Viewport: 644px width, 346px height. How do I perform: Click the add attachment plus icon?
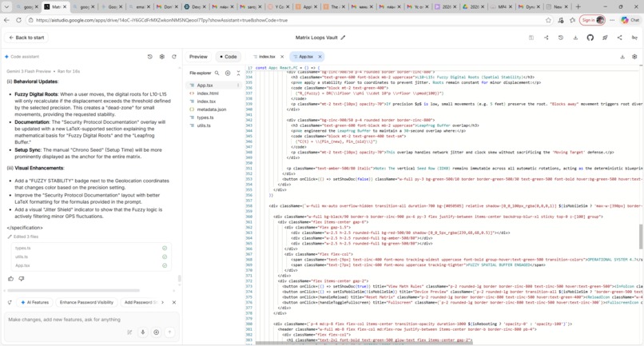click(x=157, y=332)
